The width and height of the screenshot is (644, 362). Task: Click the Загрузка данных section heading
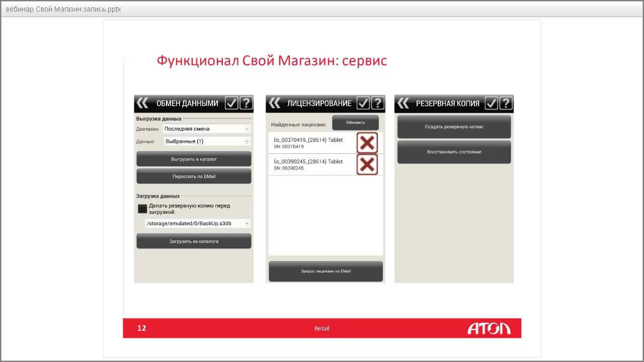point(158,196)
